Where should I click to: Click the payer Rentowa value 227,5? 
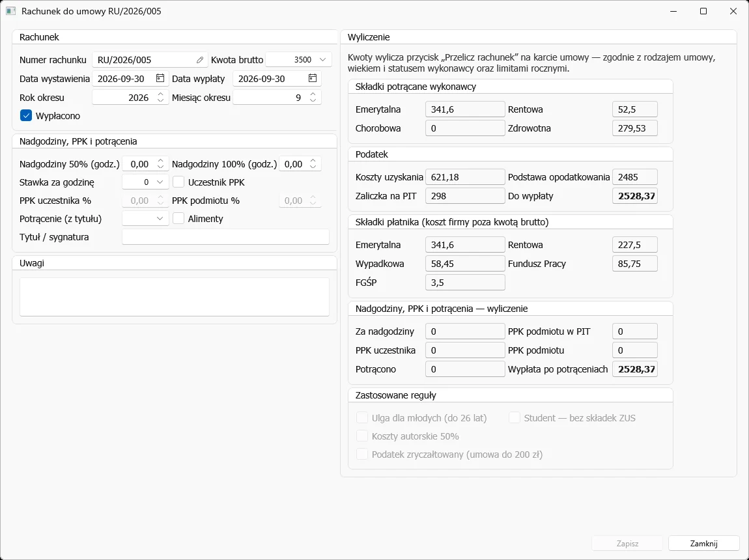point(635,245)
